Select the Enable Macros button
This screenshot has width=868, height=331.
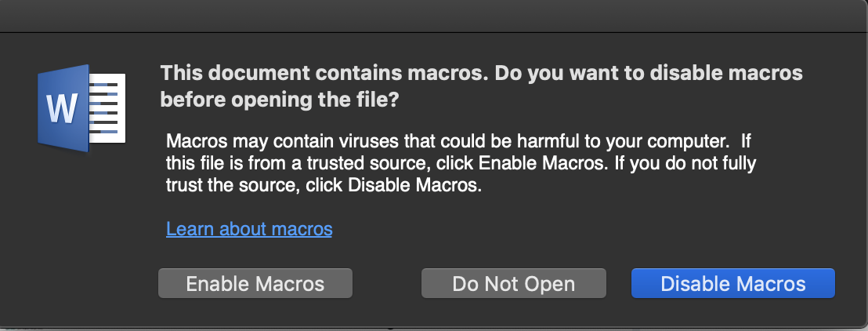click(x=255, y=283)
